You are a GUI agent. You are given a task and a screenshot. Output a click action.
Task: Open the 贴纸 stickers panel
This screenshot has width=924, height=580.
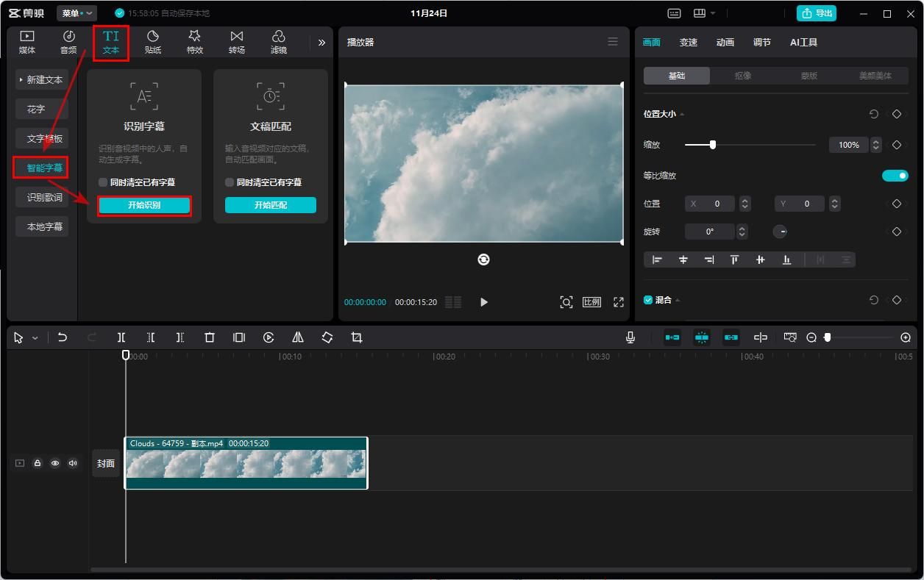[153, 42]
